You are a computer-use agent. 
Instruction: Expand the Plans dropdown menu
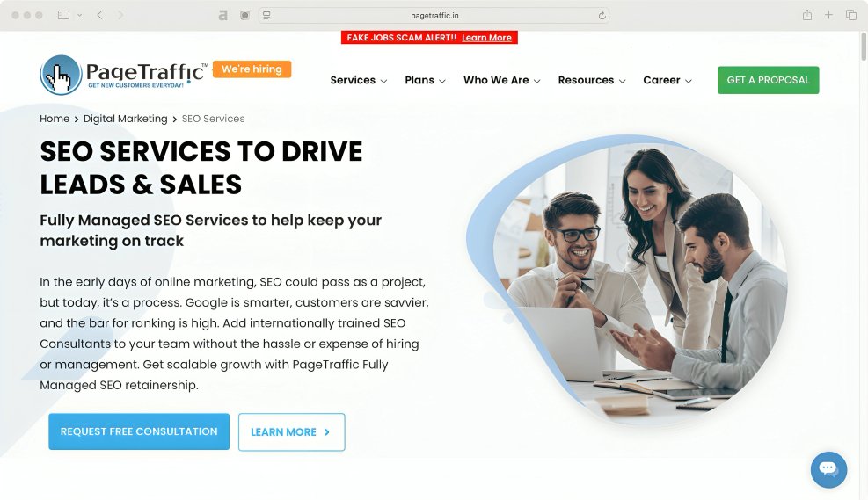click(425, 80)
